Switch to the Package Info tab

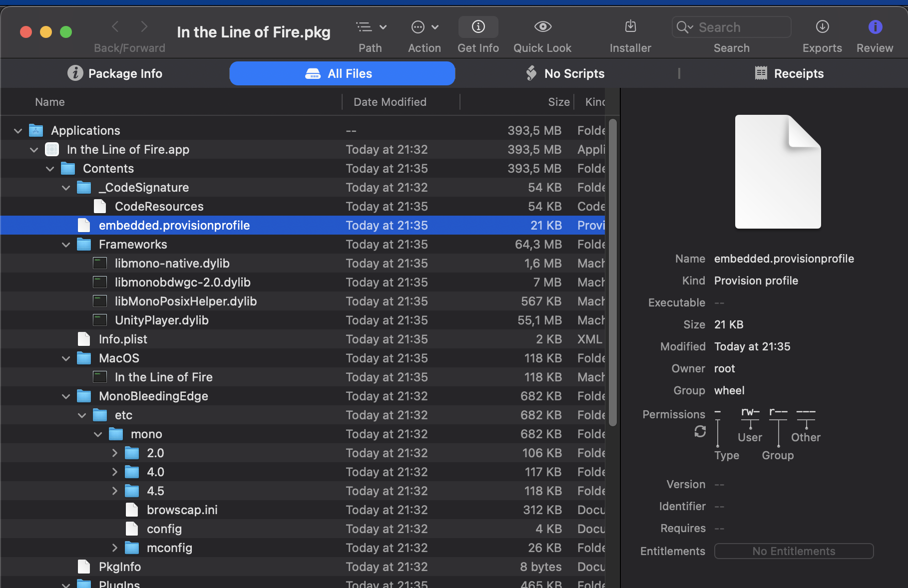coord(115,73)
